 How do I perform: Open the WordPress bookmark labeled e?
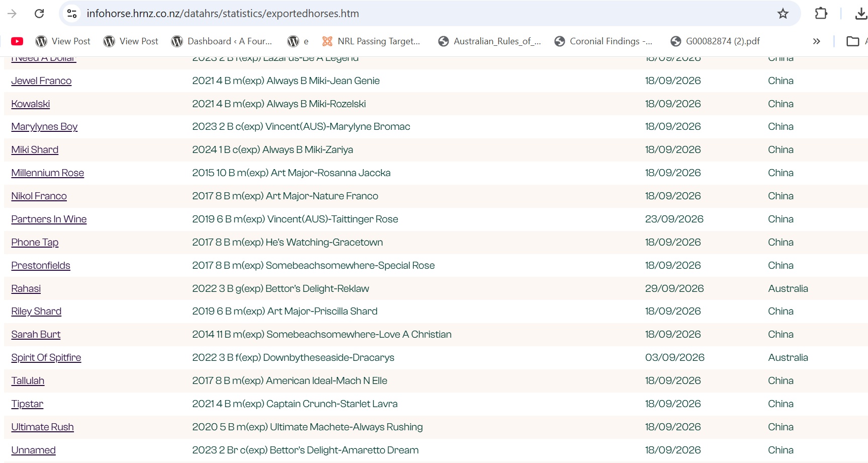298,41
